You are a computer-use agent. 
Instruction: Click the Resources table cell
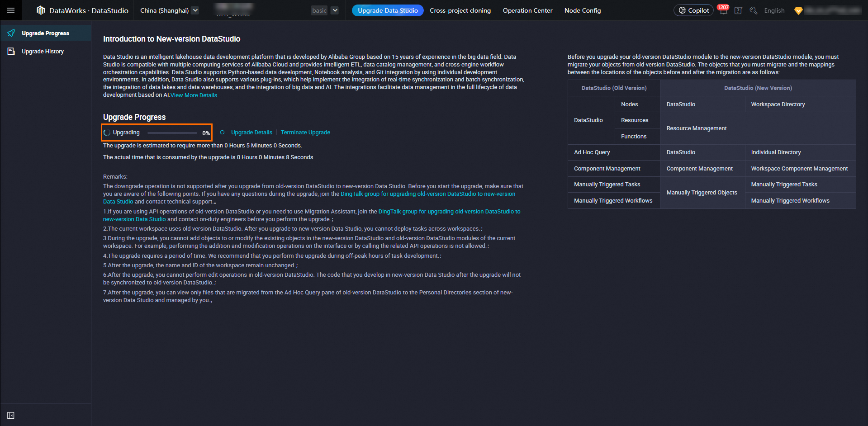point(638,120)
